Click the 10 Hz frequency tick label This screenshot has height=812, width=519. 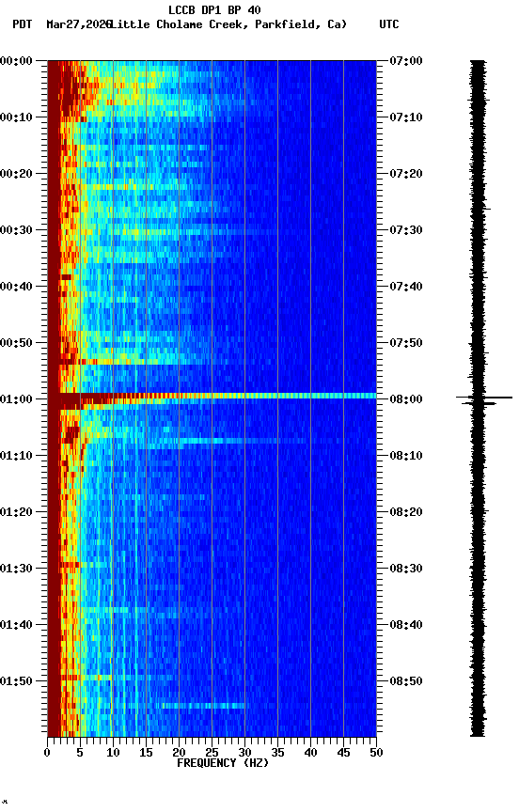click(x=113, y=753)
